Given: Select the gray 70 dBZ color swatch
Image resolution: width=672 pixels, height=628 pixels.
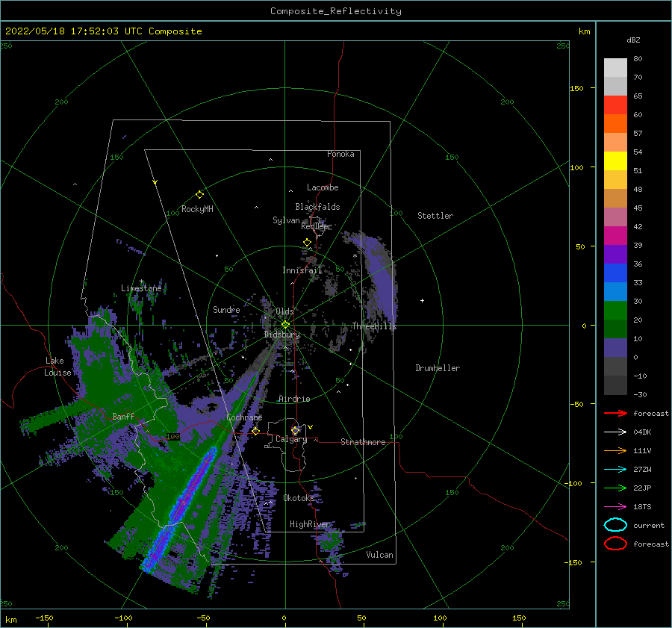Looking at the screenshot, I should (615, 86).
